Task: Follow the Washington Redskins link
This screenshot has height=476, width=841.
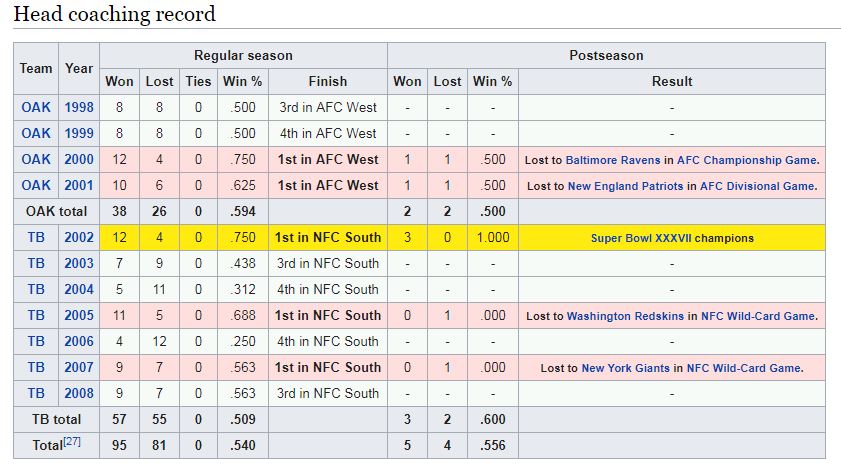Action: click(625, 316)
